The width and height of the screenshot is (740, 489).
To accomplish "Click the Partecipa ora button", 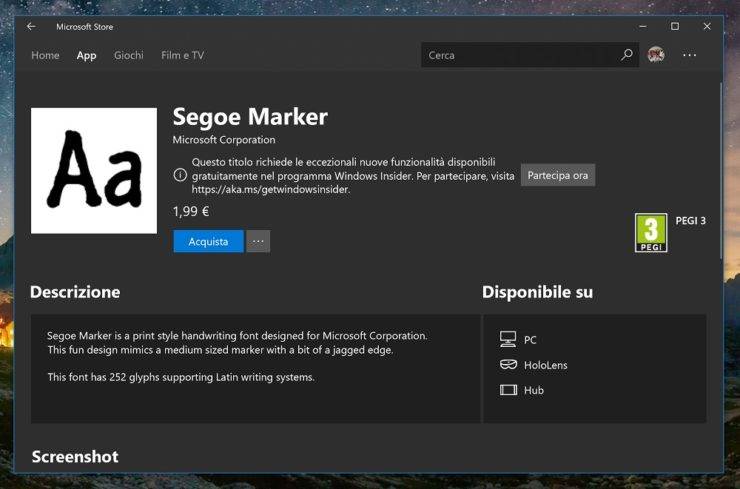I will click(x=557, y=175).
